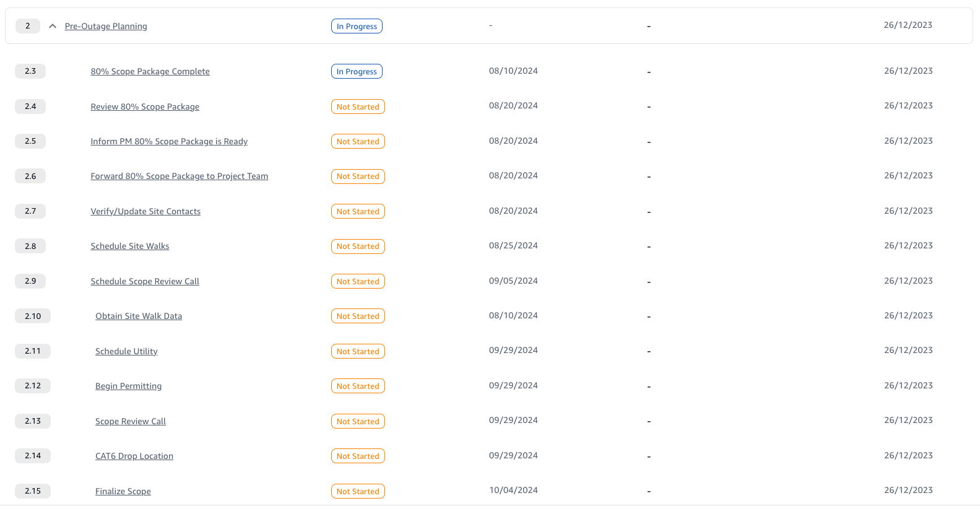Open the Schedule Site Walks task
The height and width of the screenshot is (506, 980).
click(x=129, y=246)
